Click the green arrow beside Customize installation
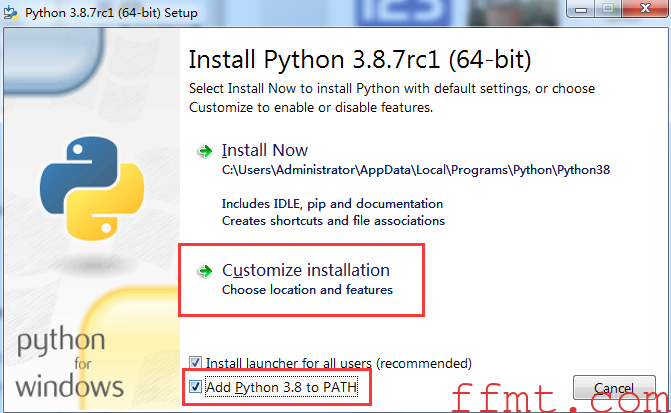Image resolution: width=671 pixels, height=413 pixels. click(x=205, y=271)
